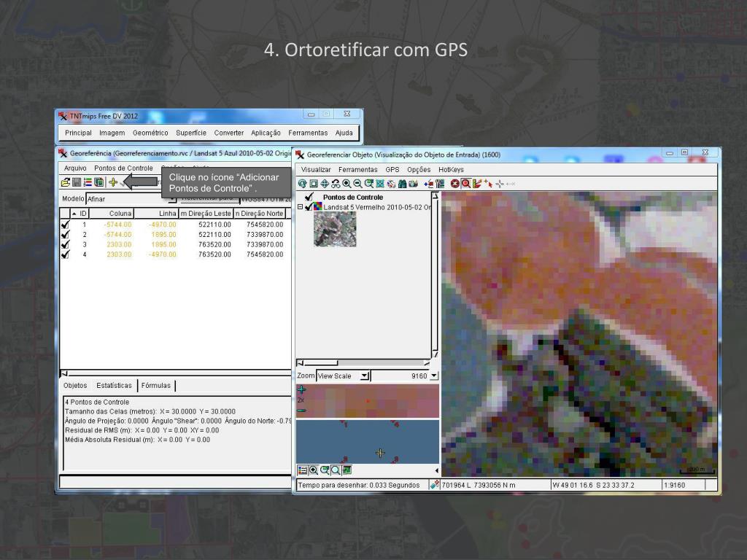The height and width of the screenshot is (560, 747).
Task: Click the blue-plus add layer icon
Action: coord(429,184)
